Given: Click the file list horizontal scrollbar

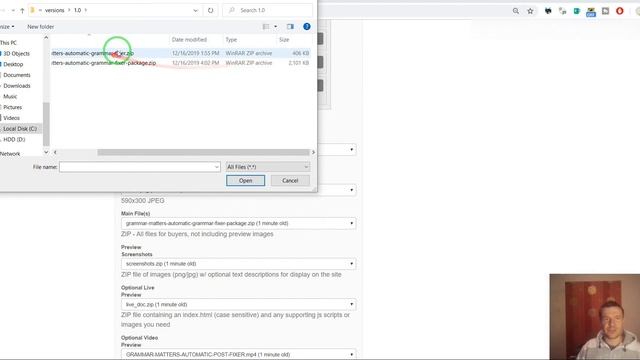Looking at the screenshot, I should [203, 152].
